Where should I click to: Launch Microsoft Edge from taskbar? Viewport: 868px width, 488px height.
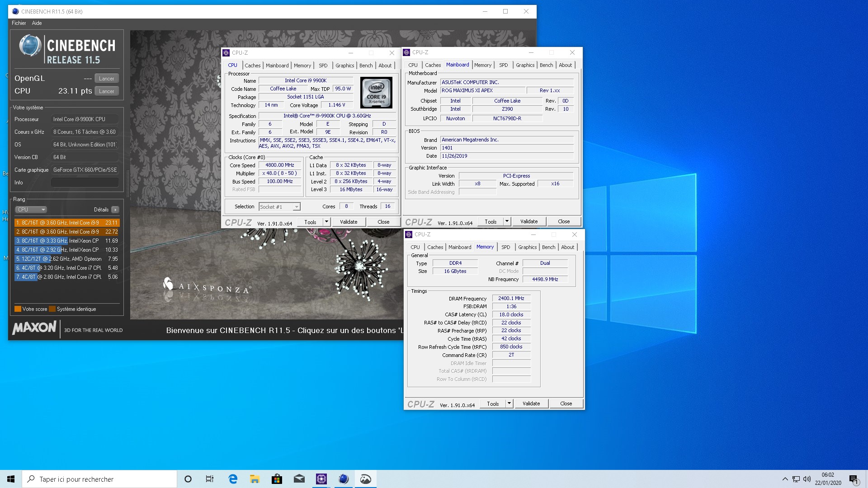[233, 479]
